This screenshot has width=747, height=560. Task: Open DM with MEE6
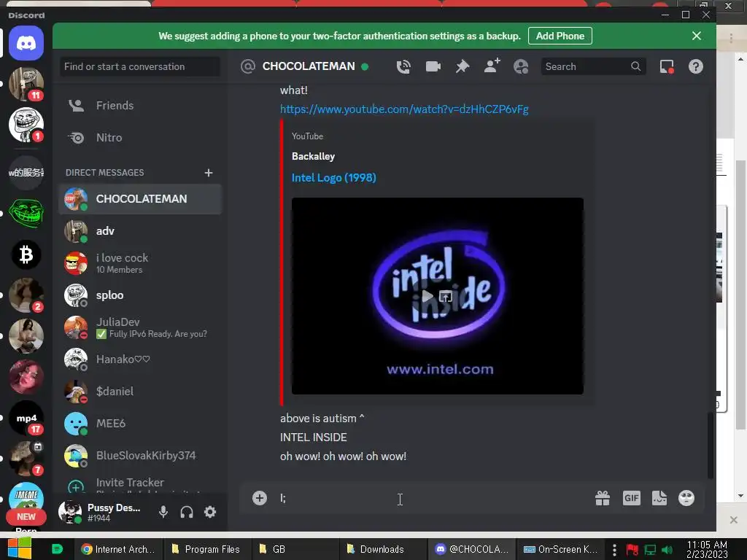coord(140,424)
